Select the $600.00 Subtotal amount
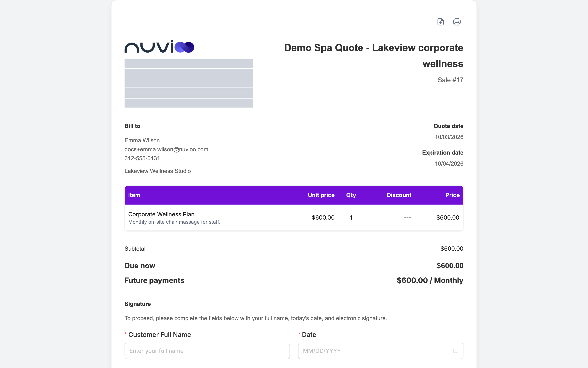Viewport: 588px width, 368px height. (452, 248)
